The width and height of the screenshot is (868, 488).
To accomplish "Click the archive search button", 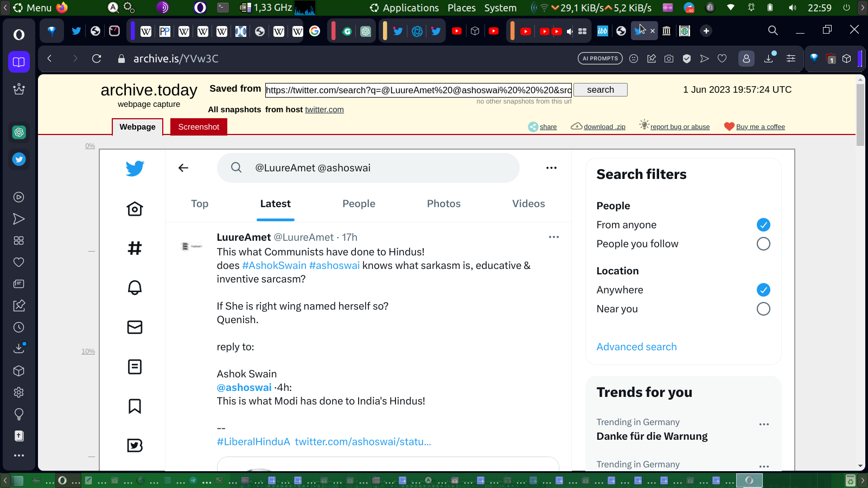I will click(601, 90).
